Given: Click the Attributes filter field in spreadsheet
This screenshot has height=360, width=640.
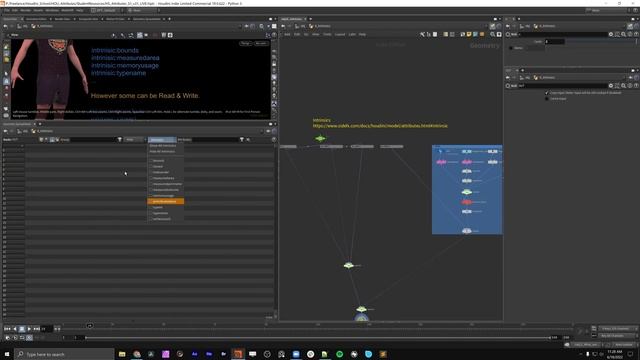Looking at the screenshot, I should (215, 140).
